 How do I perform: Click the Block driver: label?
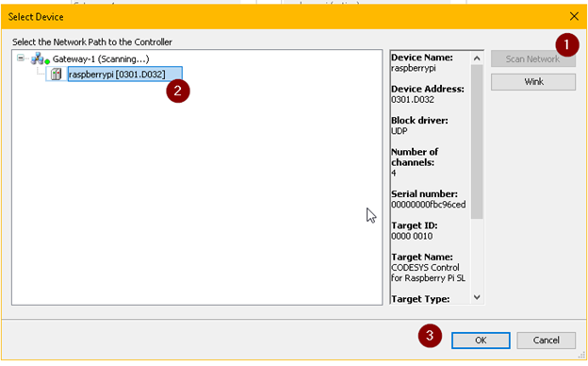419,121
